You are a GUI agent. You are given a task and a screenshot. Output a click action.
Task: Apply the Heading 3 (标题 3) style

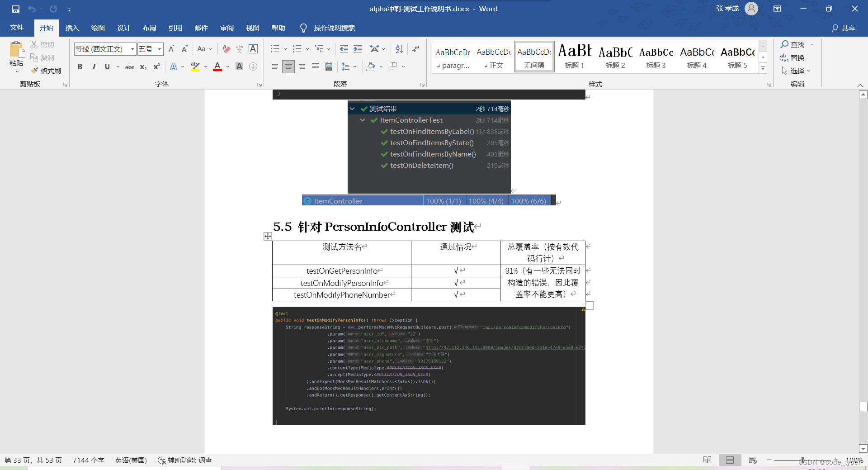tap(656, 56)
